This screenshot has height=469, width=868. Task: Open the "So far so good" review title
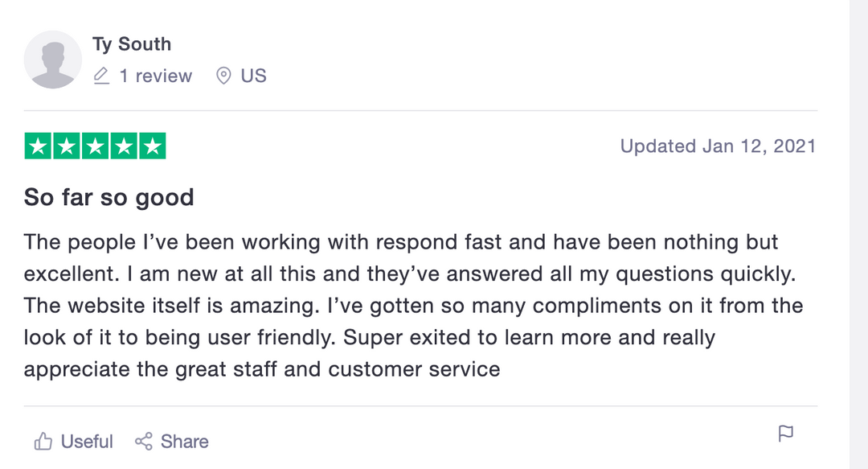tap(108, 197)
